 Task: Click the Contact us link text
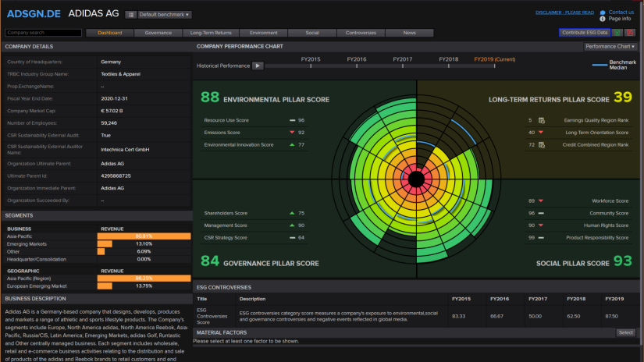pos(621,12)
